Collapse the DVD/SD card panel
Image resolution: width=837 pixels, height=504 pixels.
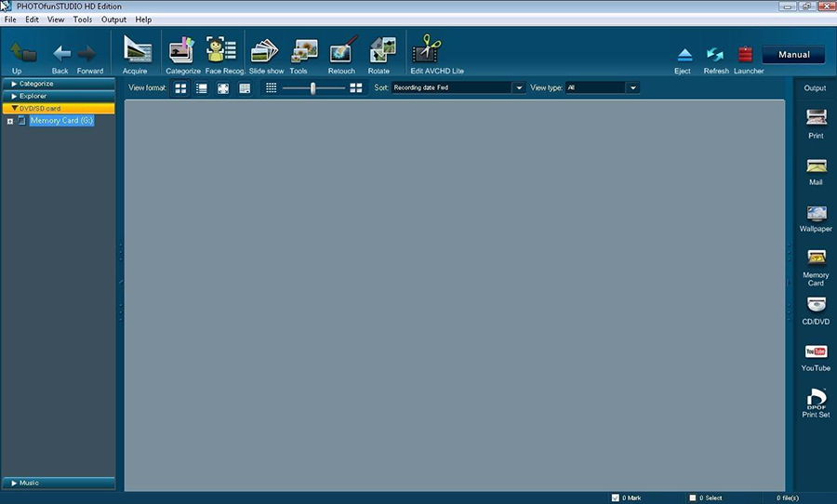pyautogui.click(x=59, y=109)
